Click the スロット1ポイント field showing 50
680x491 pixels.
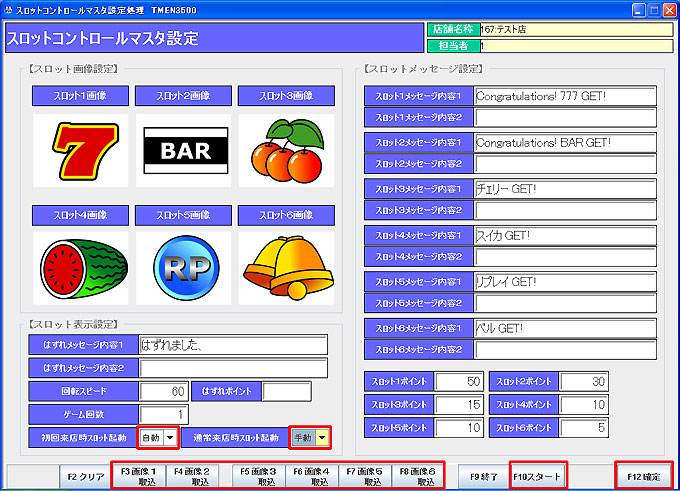[x=459, y=382]
